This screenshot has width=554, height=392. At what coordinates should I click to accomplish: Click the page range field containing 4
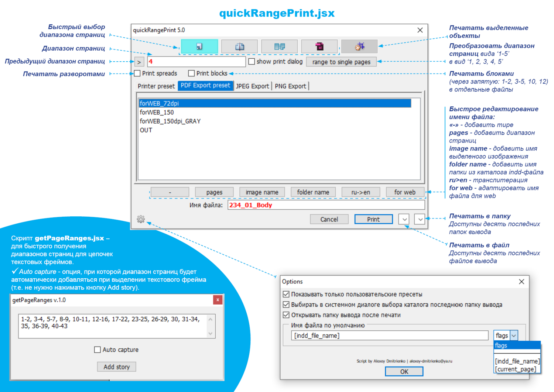[x=196, y=62]
